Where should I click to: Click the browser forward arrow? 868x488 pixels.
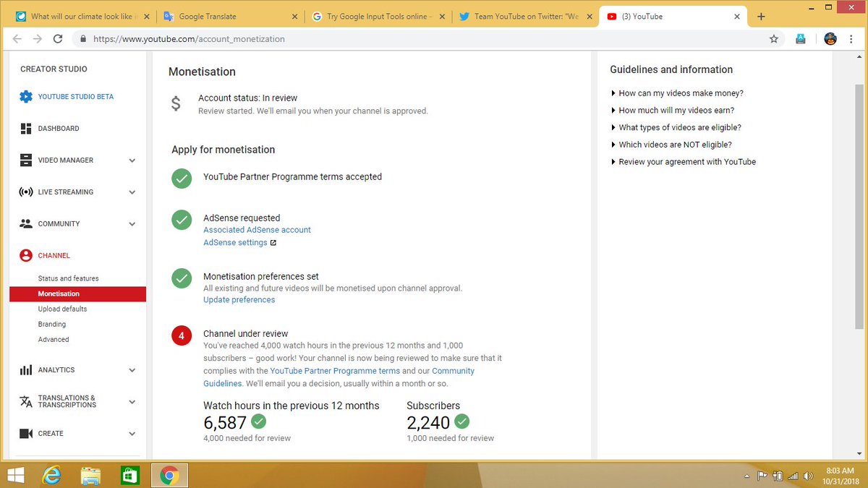tap(38, 39)
